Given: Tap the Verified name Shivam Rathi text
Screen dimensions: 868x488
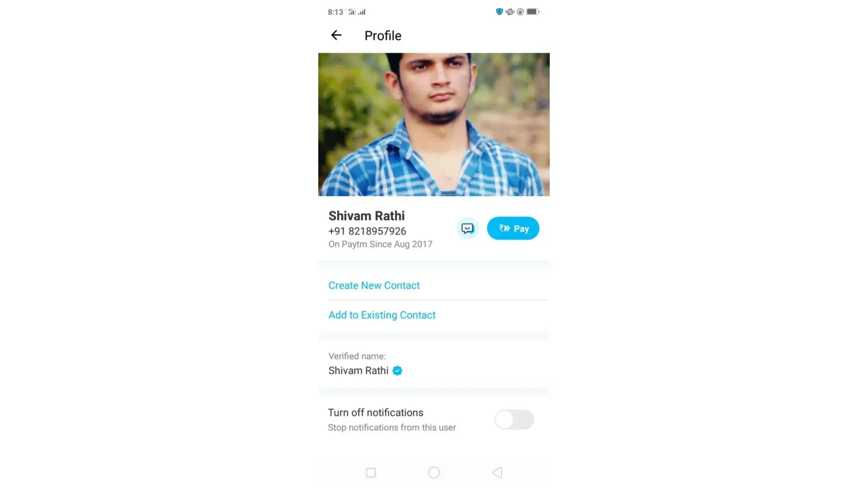Looking at the screenshot, I should click(358, 371).
